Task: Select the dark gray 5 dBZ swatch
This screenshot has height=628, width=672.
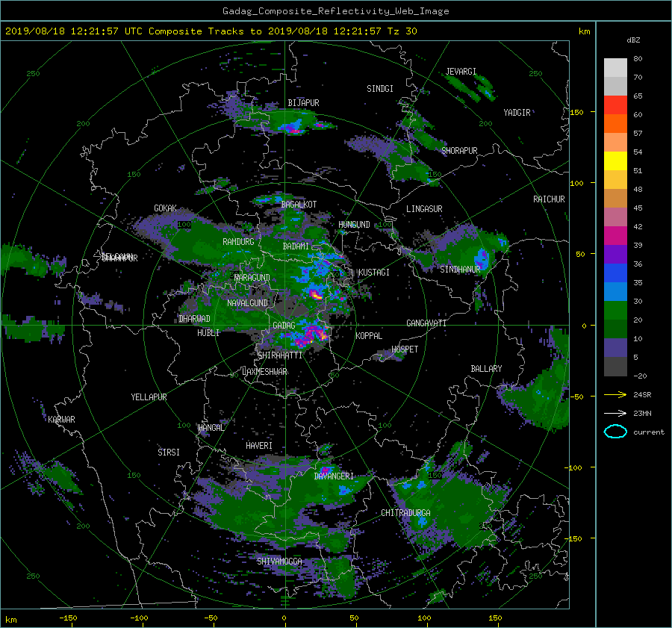Action: (x=615, y=366)
